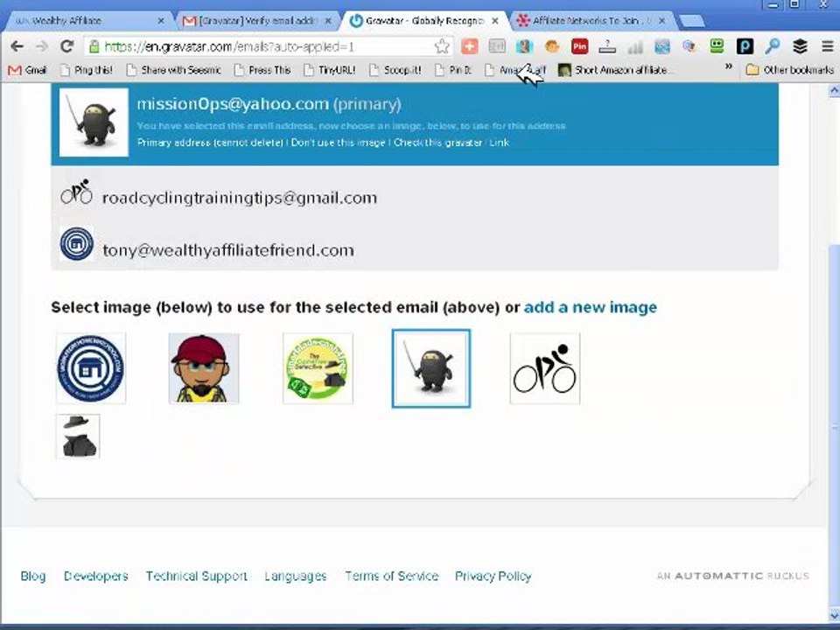
Task: Click Don't use this image link
Action: tap(338, 143)
